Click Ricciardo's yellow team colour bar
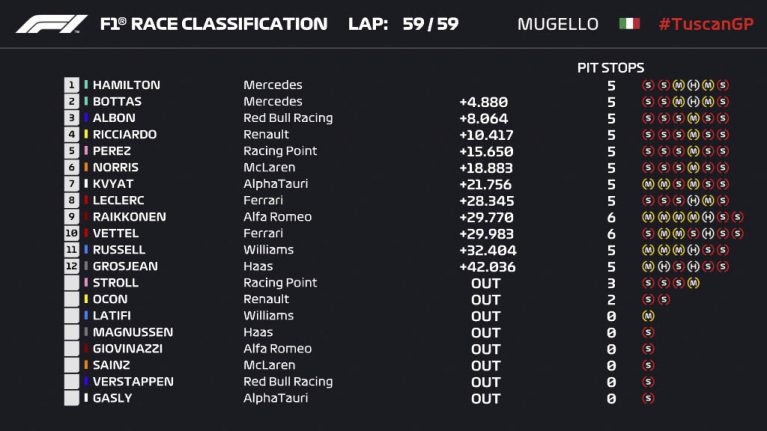Image resolution: width=767 pixels, height=431 pixels. (x=86, y=134)
